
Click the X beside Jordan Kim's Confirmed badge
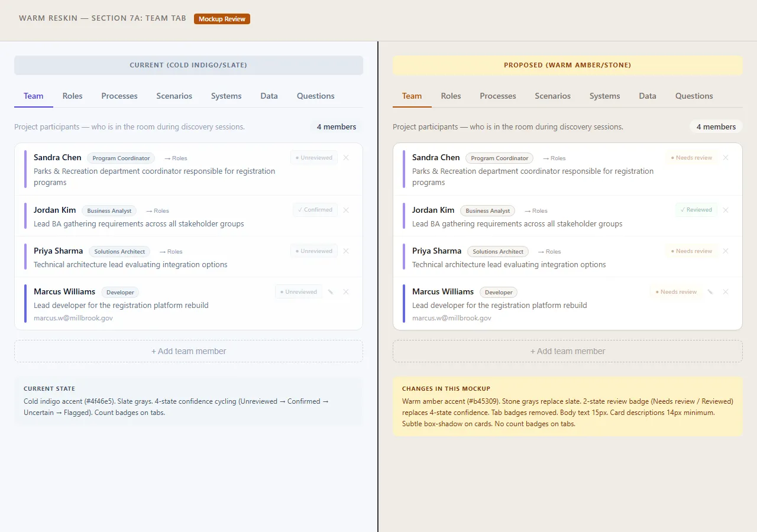pos(346,210)
